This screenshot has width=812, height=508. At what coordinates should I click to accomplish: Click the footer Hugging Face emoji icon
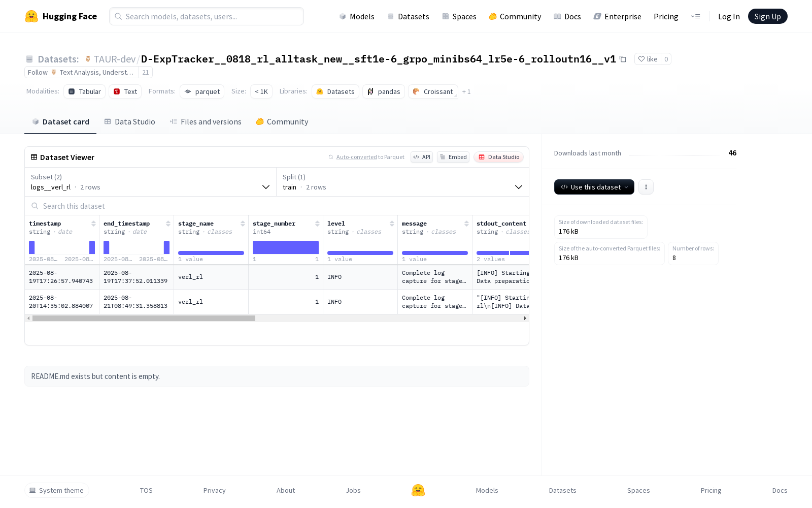(418, 490)
